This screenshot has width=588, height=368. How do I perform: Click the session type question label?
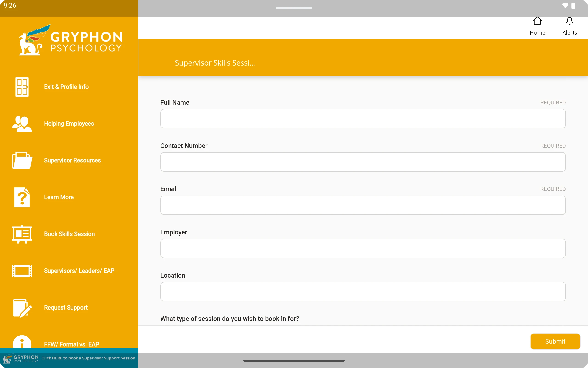tap(230, 319)
